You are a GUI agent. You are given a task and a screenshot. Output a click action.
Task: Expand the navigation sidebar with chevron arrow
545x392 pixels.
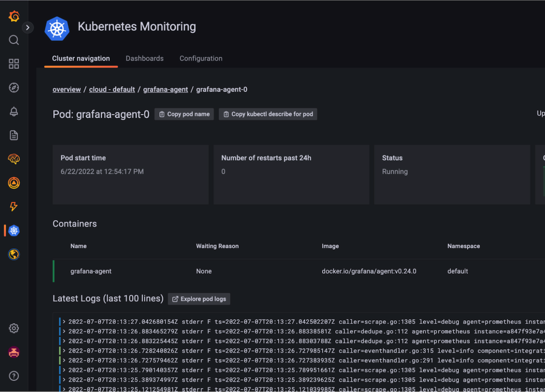28,27
